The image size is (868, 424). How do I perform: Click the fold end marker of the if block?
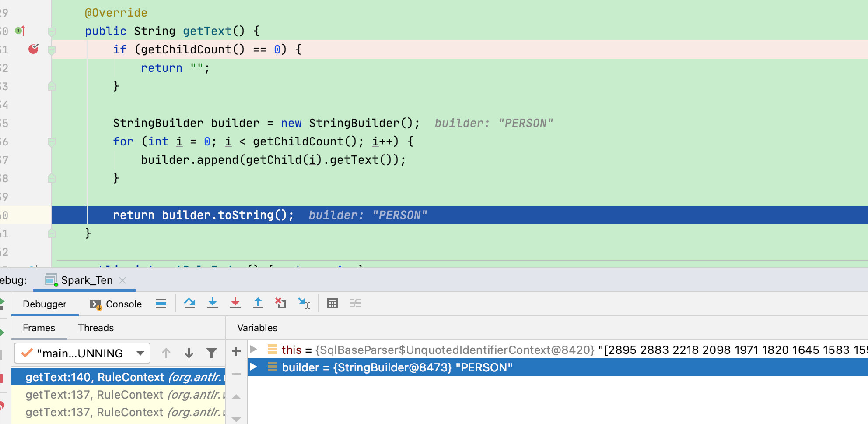52,86
